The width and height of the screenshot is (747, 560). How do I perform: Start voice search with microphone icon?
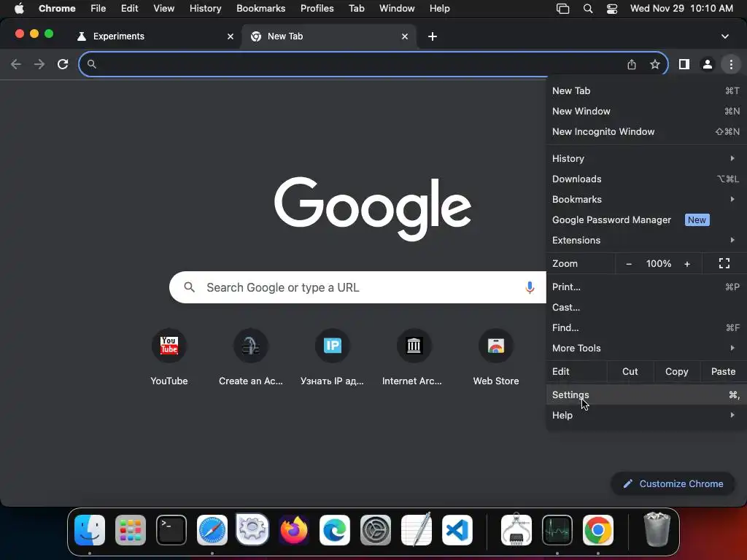[530, 287]
